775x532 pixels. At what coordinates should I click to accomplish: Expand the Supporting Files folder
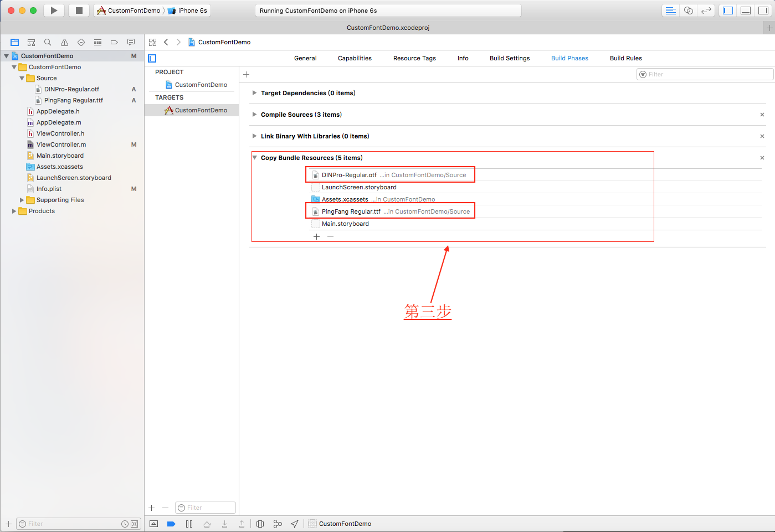point(22,200)
